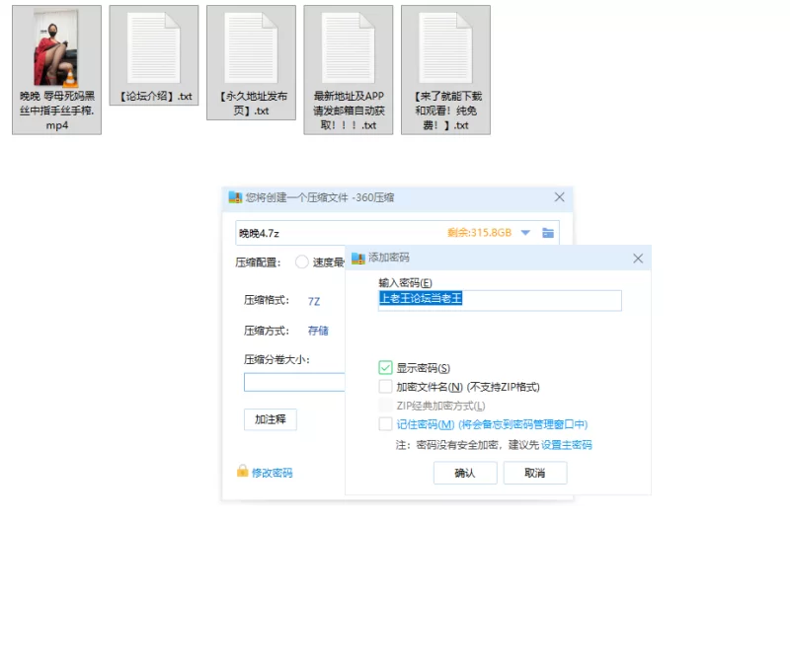This screenshot has width=790, height=672.
Task: Uncheck the 显示密码(S) checkbox
Action: 385,367
